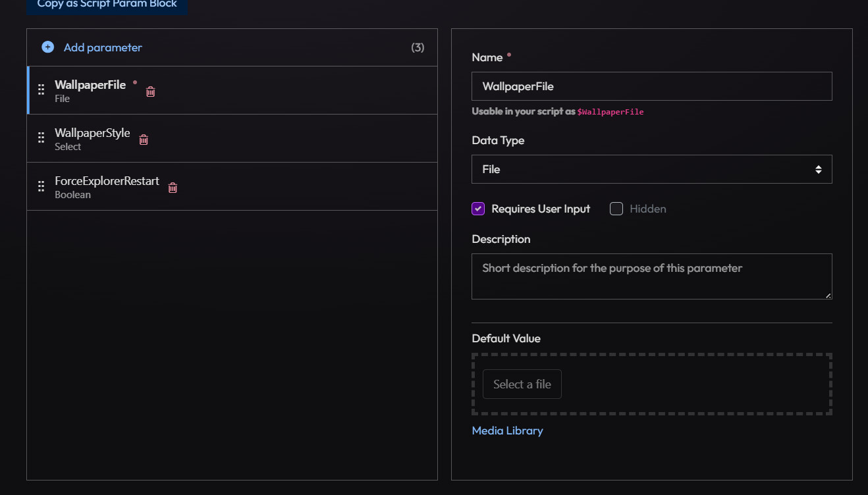Click the drag handle for WallpaperStyle
The height and width of the screenshot is (495, 868).
click(x=41, y=138)
